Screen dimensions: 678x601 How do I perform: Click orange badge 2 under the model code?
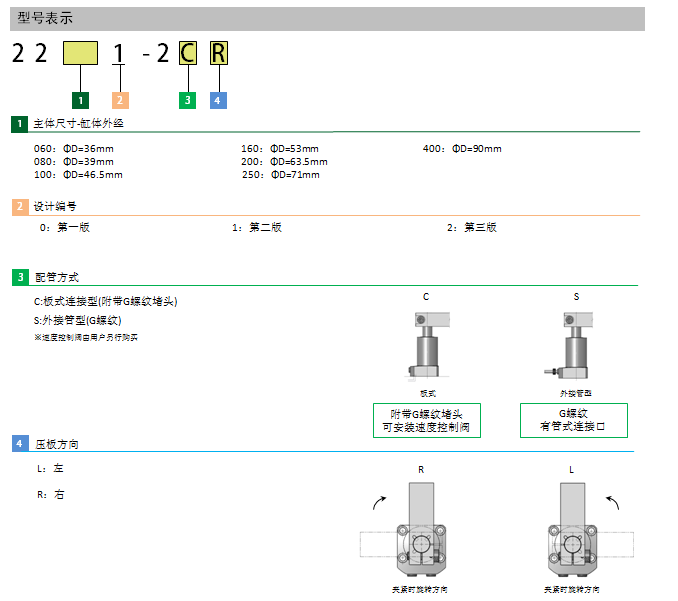click(x=119, y=99)
